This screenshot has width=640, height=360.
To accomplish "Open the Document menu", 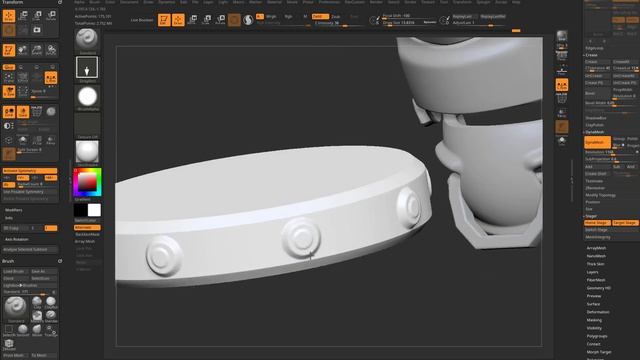I will [129, 2].
